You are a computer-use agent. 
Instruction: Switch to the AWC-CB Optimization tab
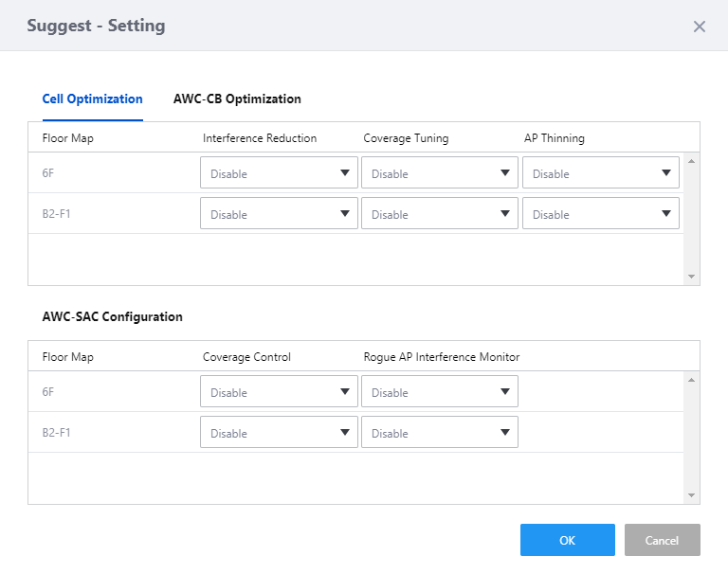237,99
